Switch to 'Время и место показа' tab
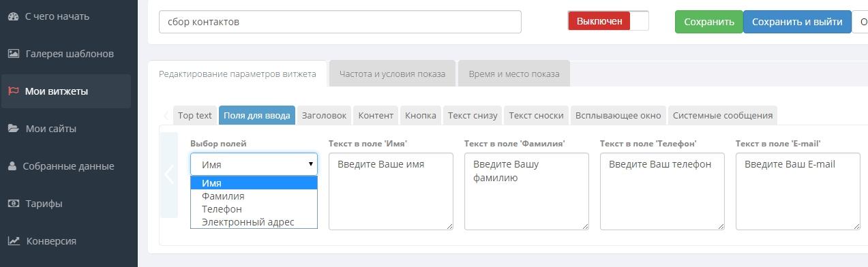This screenshot has height=267, width=868. (514, 74)
